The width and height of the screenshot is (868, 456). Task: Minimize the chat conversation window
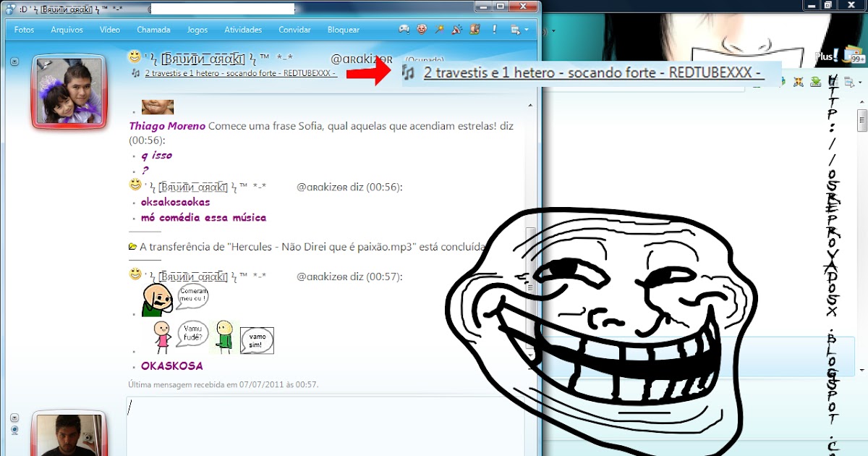(485, 6)
